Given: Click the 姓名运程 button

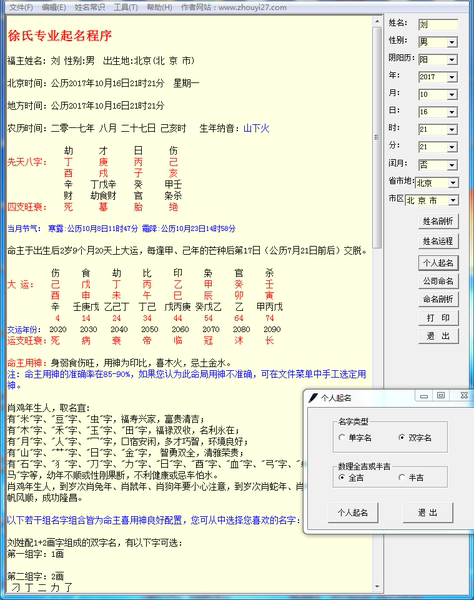Looking at the screenshot, I should [x=438, y=241].
